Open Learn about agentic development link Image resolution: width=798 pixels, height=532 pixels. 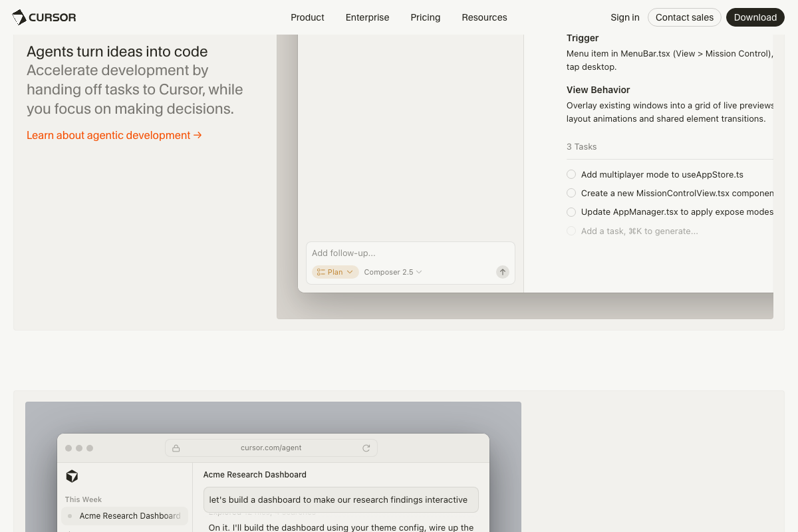[114, 135]
